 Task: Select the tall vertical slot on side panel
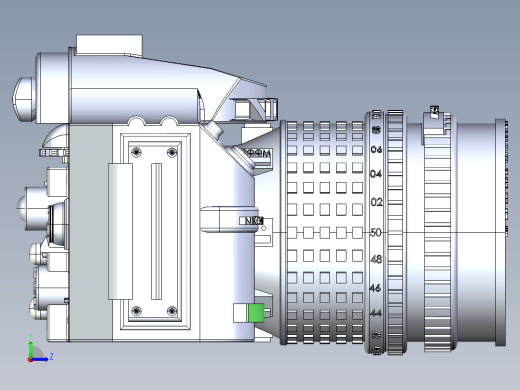tap(156, 231)
